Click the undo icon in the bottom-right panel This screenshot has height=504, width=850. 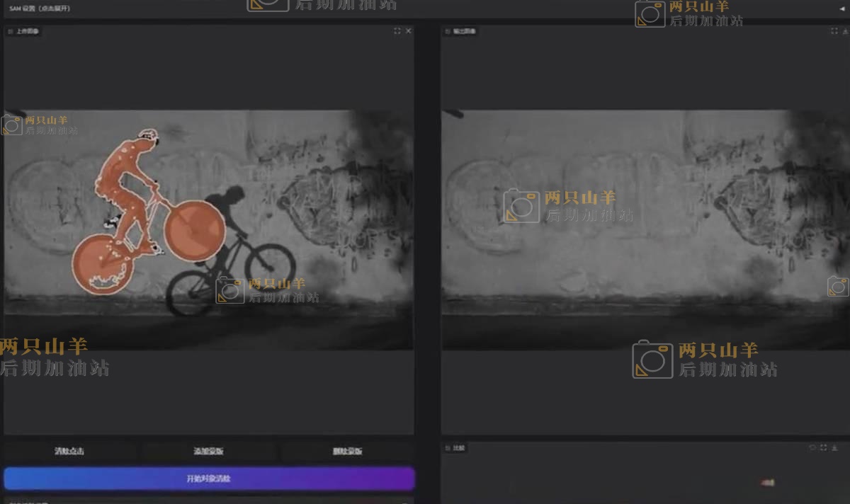(x=812, y=447)
